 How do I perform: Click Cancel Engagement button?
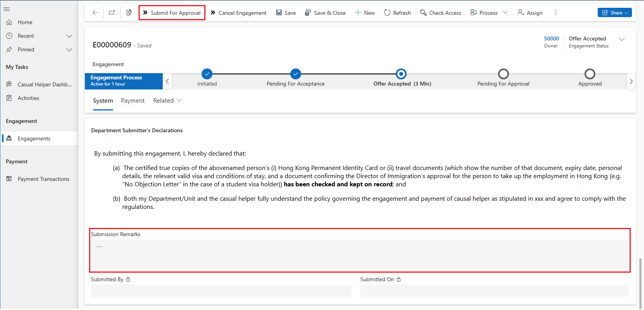[x=239, y=13]
